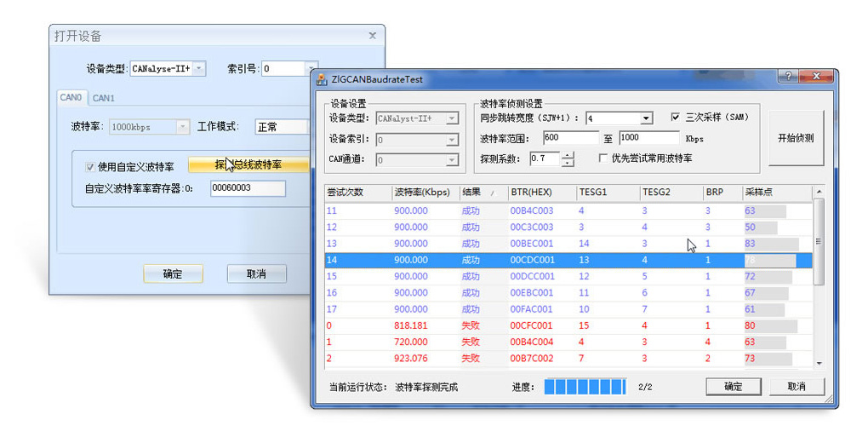Toggle the 使用自定义波特率 checkbox

[x=90, y=167]
